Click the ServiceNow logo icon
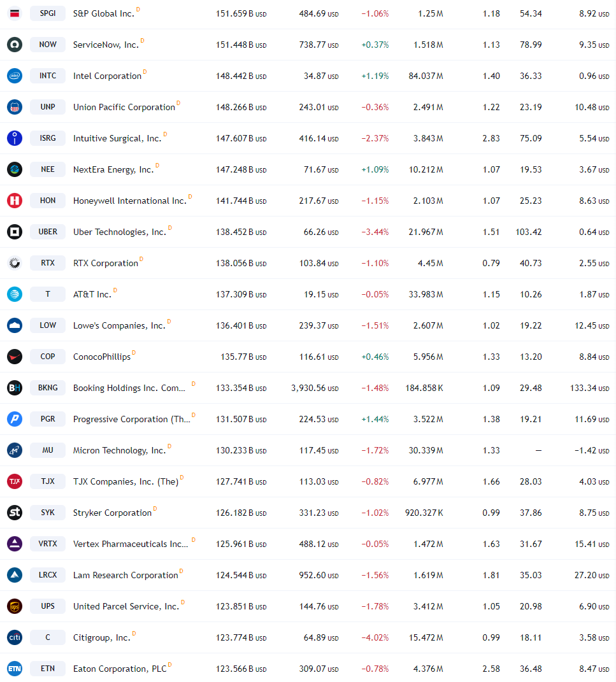The height and width of the screenshot is (682, 616). [x=15, y=45]
